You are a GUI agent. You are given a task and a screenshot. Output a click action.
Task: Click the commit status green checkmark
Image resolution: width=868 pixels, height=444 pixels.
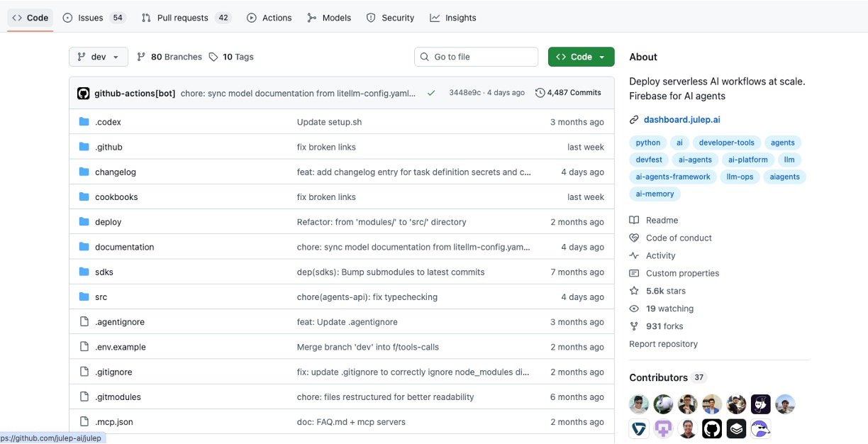431,93
